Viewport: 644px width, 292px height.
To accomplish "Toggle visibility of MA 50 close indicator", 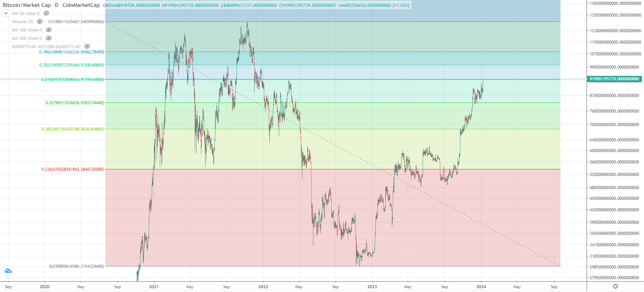I will (46, 13).
